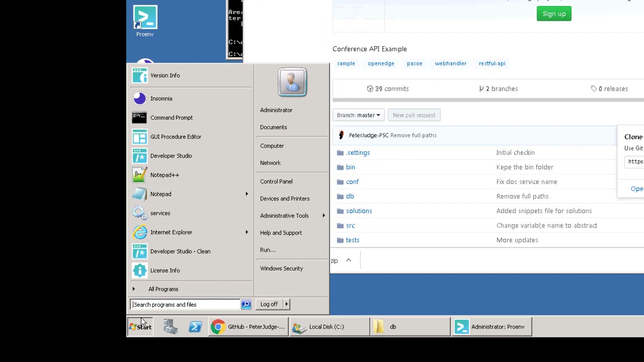Open Documents from Start menu
644x362 pixels.
[x=274, y=127]
